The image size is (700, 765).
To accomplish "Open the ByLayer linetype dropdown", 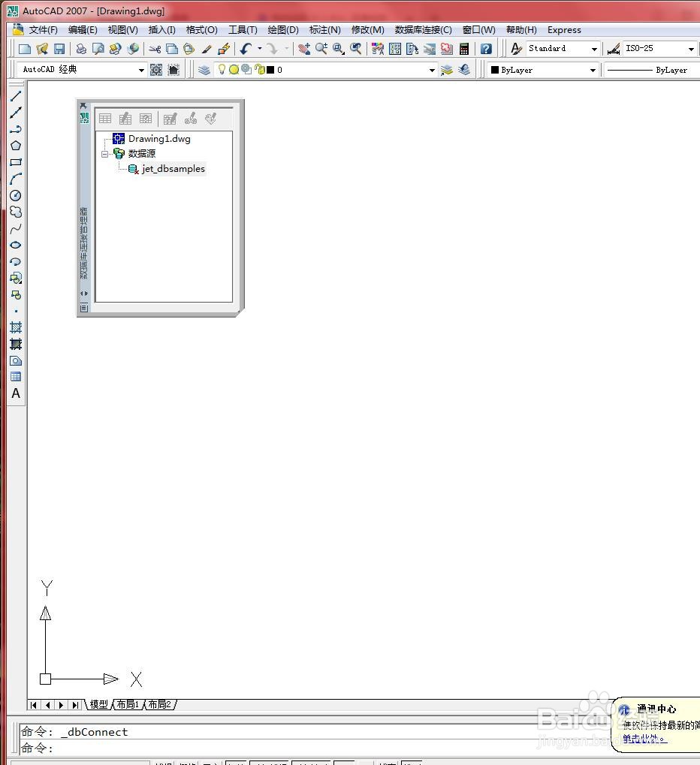I will [x=653, y=71].
